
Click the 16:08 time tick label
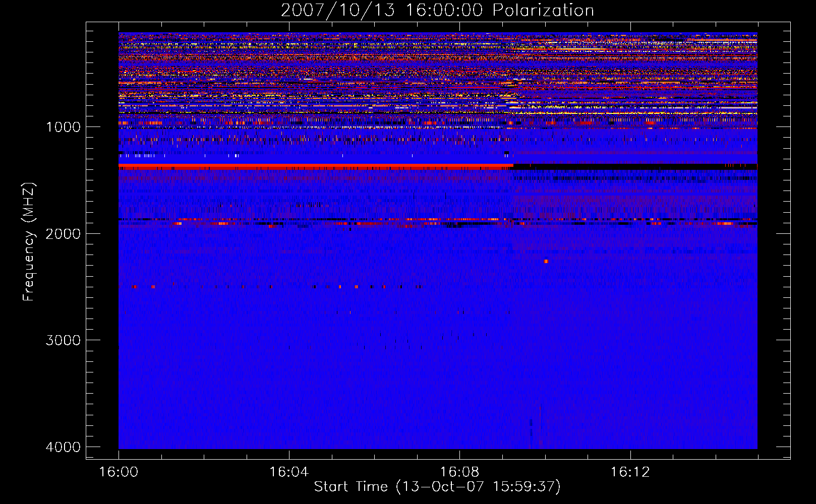click(459, 472)
